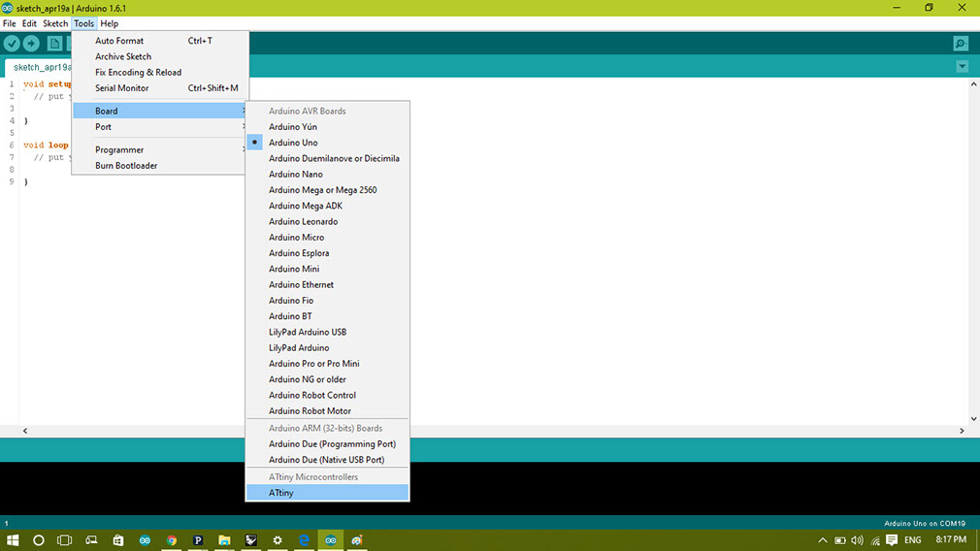Select Arduino Duemilanove or Diecimila board
Screen dimensions: 980x551
pyautogui.click(x=328, y=158)
